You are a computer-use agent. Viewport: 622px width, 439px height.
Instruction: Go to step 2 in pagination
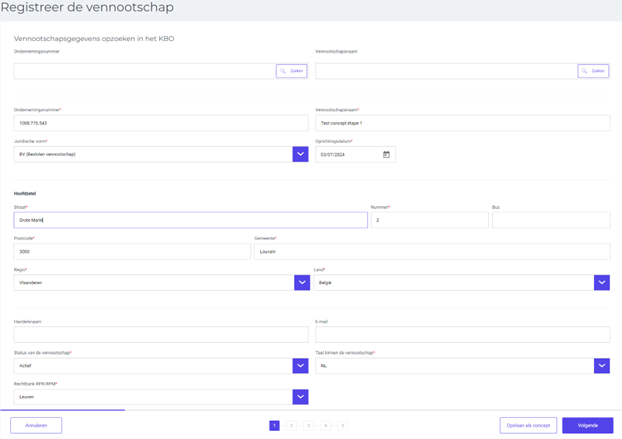291,426
